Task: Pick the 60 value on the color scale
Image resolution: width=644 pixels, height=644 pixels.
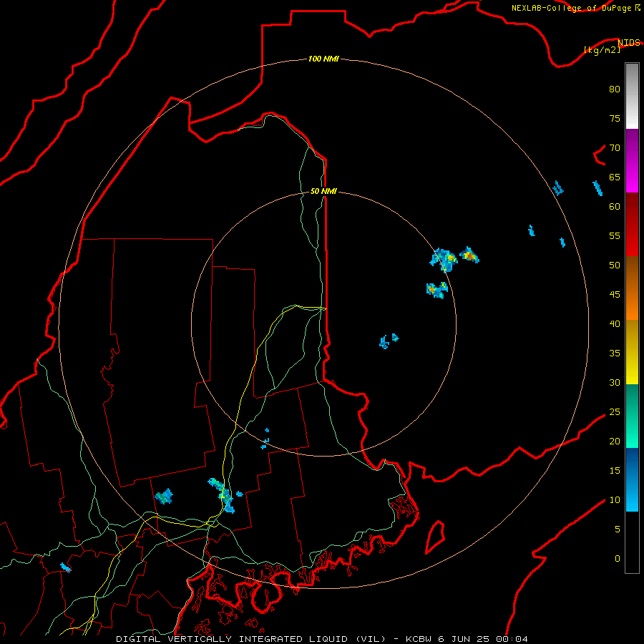Action: click(x=615, y=207)
